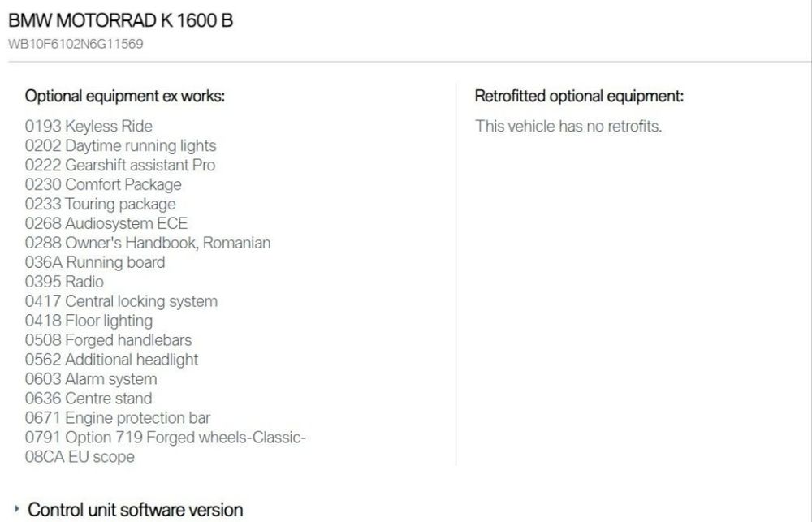812x522 pixels.
Task: Click the 0202 Daytime running lights entry
Action: click(121, 145)
